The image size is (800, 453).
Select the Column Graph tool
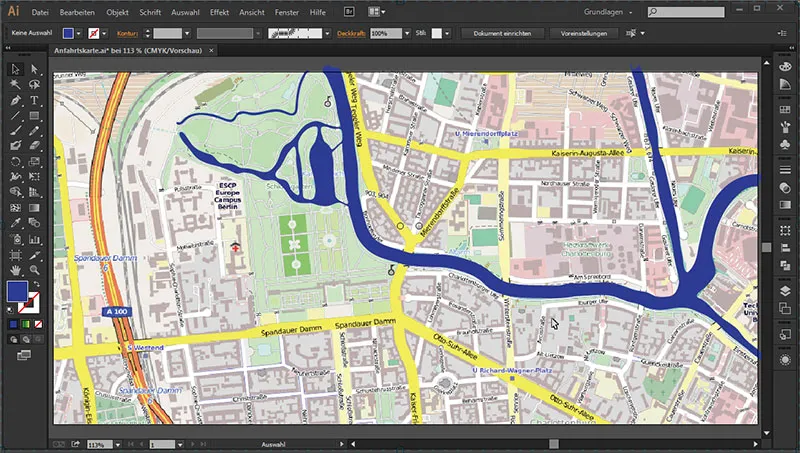pos(34,239)
